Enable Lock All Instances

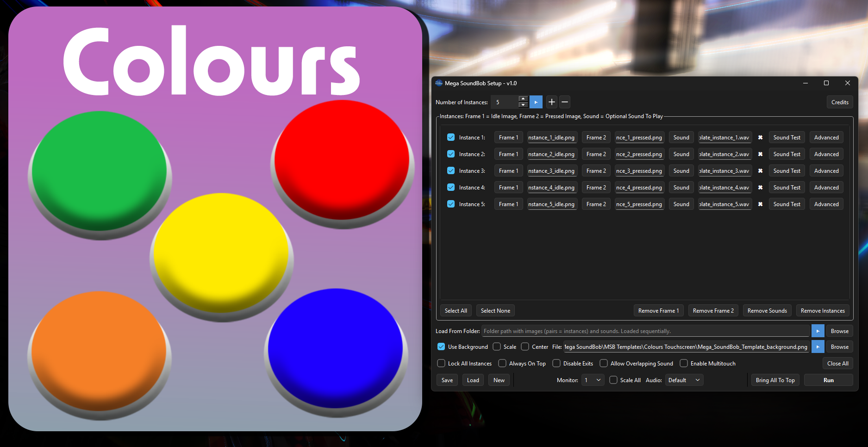(441, 364)
